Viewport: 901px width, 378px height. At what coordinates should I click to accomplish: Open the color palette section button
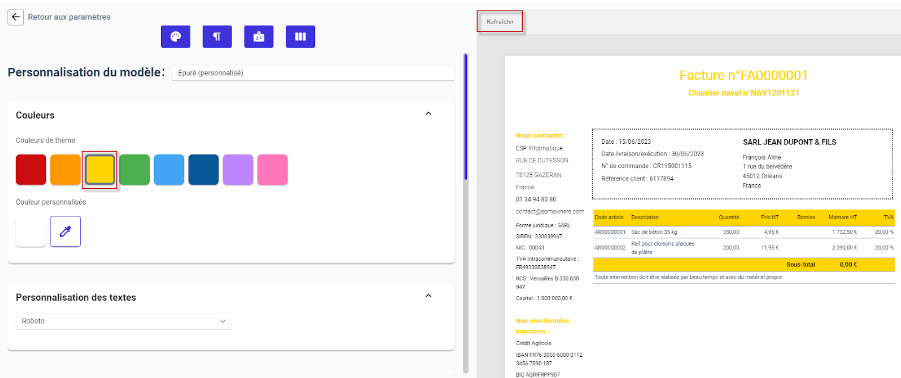(x=175, y=36)
